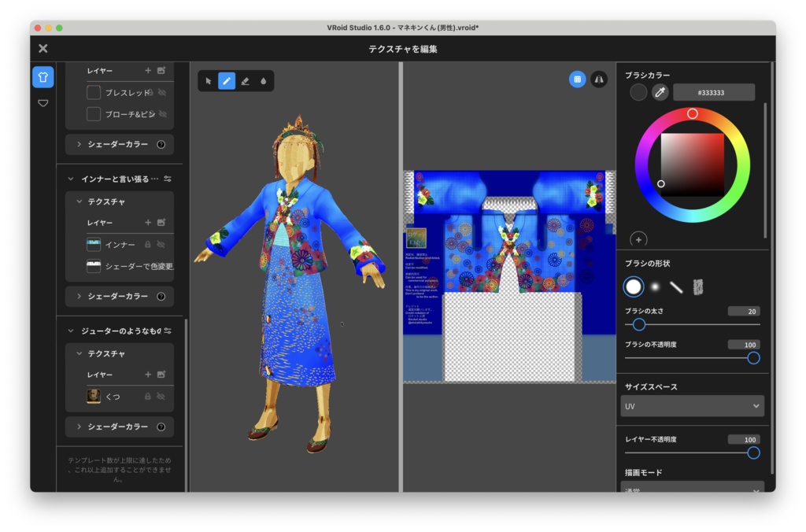Import an image layer in the top layer list
Screen dimensions: 806x532
pyautogui.click(x=161, y=70)
